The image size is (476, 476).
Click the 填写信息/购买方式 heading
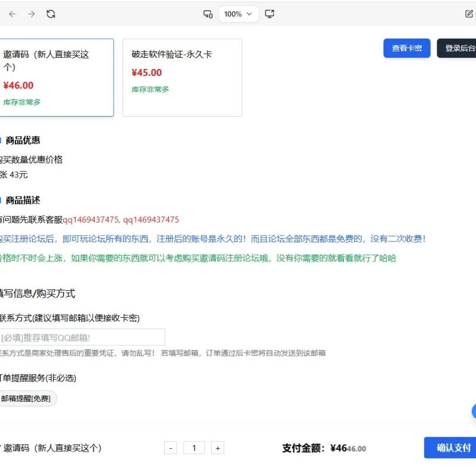coord(37,293)
